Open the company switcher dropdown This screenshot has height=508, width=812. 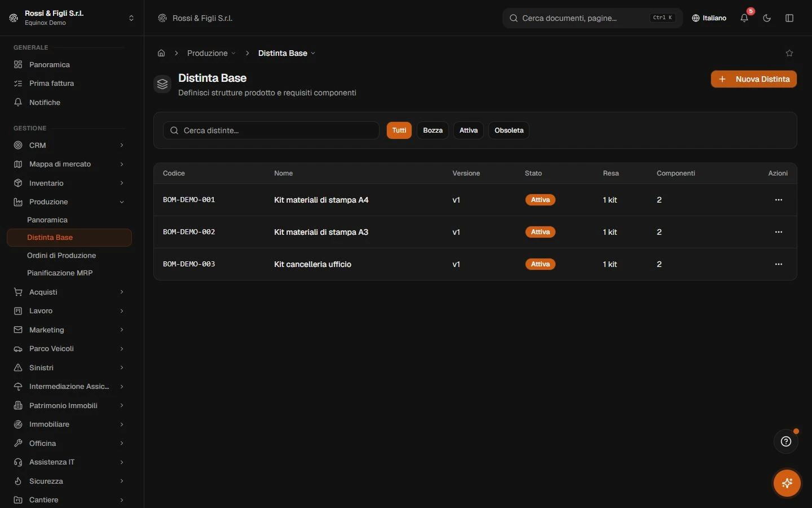(x=72, y=18)
